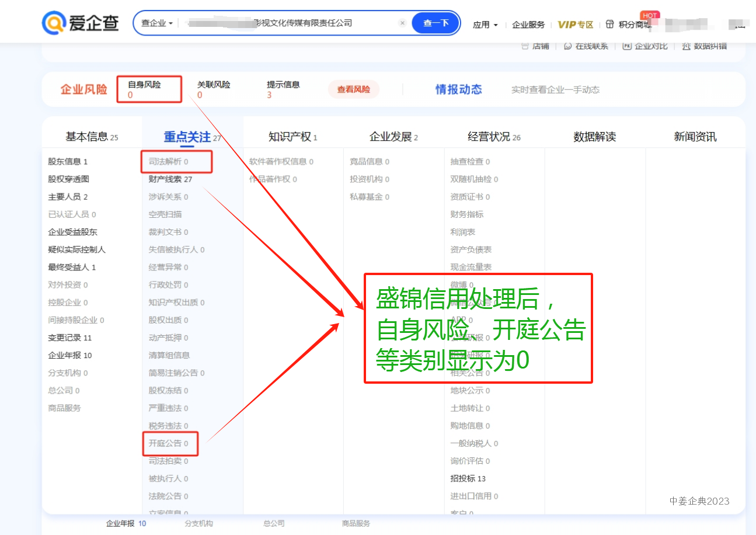This screenshot has height=535, width=756.
Task: Click the 情报动态 heading
Action: pyautogui.click(x=459, y=89)
